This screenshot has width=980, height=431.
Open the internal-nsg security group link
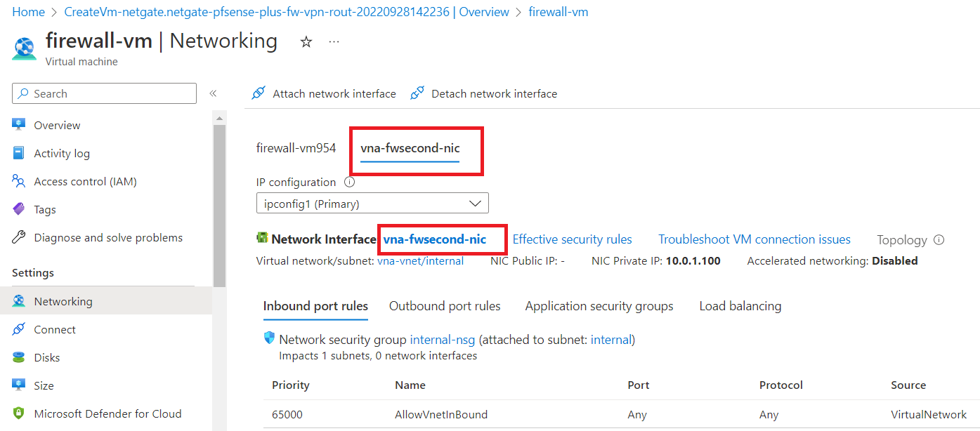(x=442, y=340)
